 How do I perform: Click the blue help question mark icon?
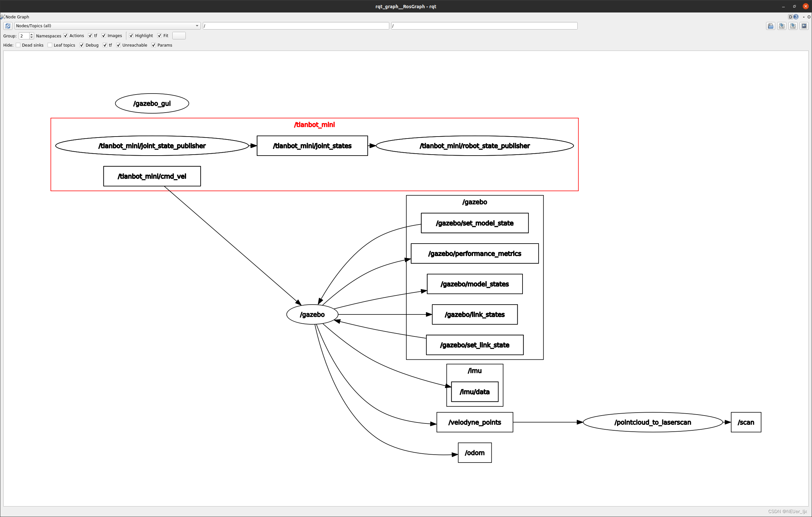pos(796,17)
